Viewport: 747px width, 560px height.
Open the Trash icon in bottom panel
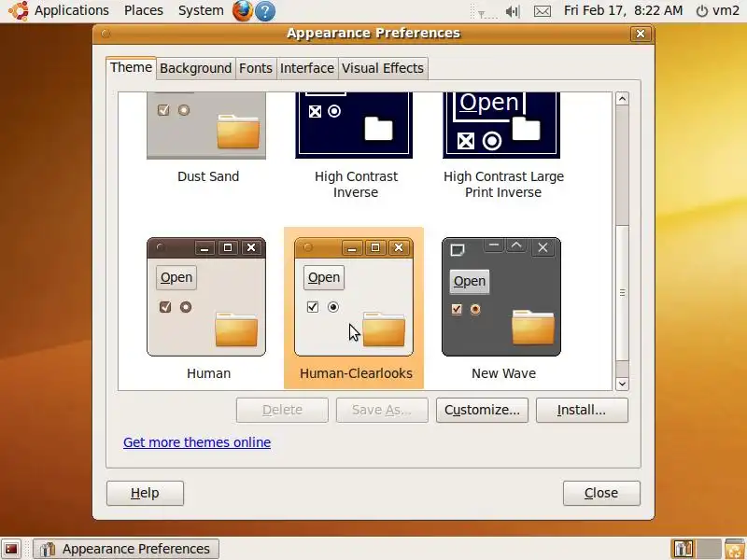pyautogui.click(x=735, y=549)
